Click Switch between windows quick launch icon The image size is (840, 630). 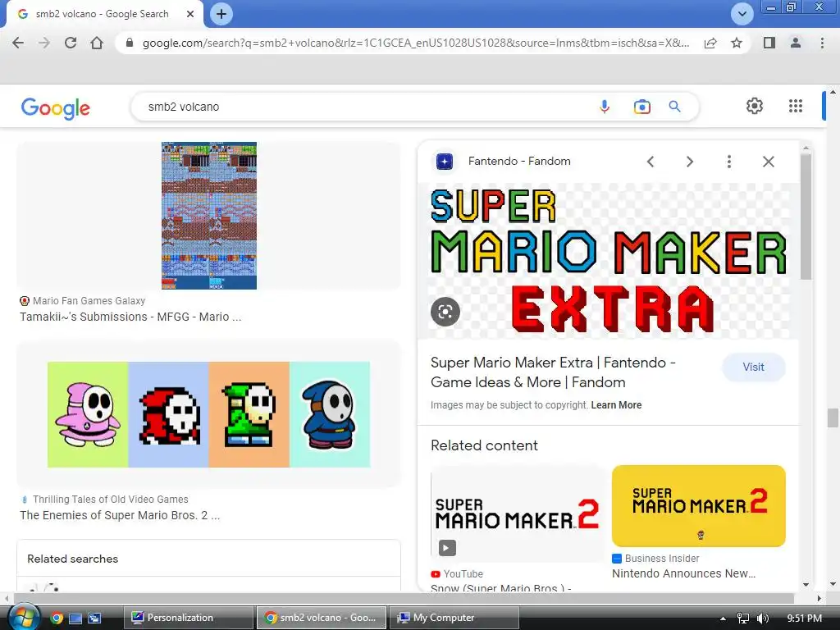[94, 619]
